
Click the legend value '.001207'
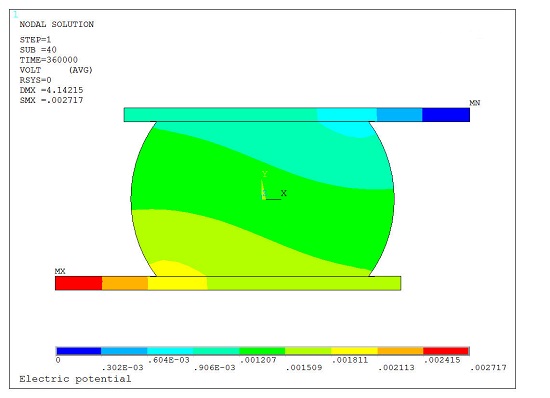point(259,360)
